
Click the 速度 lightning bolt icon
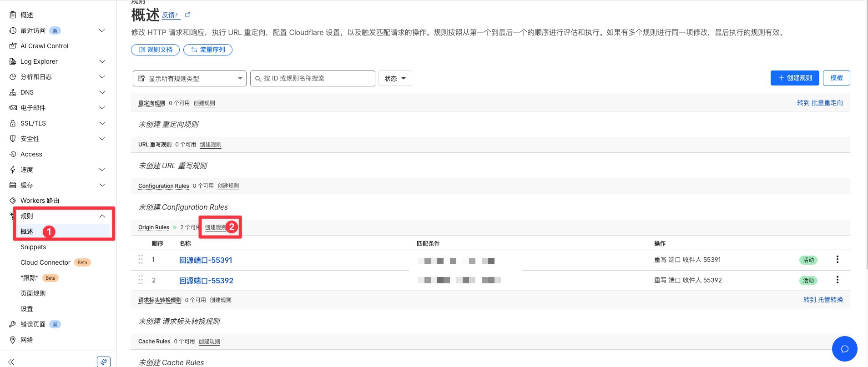[13, 170]
